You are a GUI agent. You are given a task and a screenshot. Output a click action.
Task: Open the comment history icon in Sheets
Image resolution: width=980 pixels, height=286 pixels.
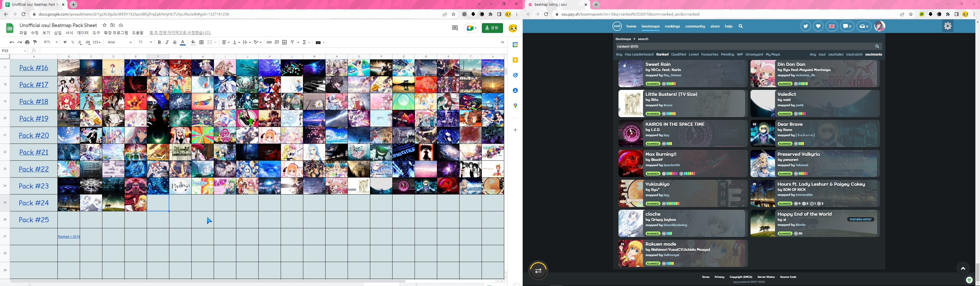[455, 28]
